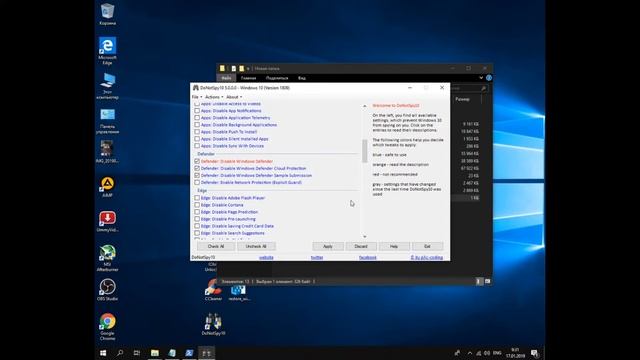Image resolution: width=640 pixels, height=360 pixels.
Task: Check Apps: Disable App Notifications
Action: (197, 111)
